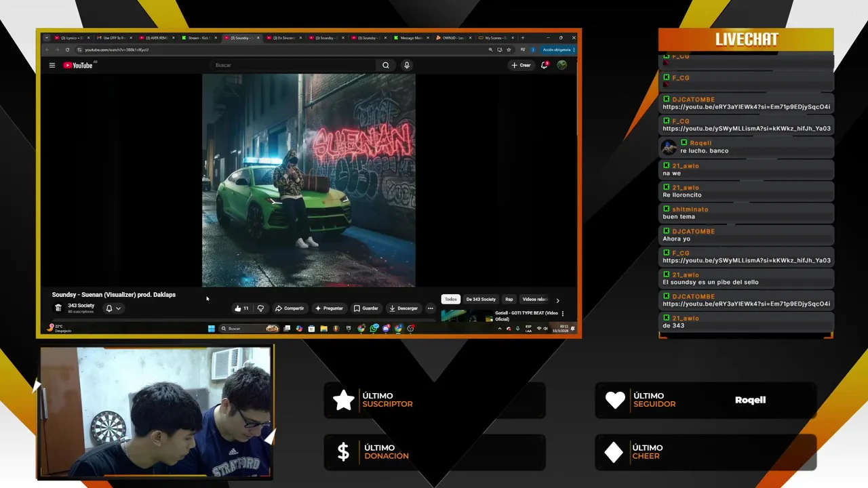This screenshot has width=868, height=488.
Task: Switch to the Use OTP browser tab
Action: tap(114, 38)
